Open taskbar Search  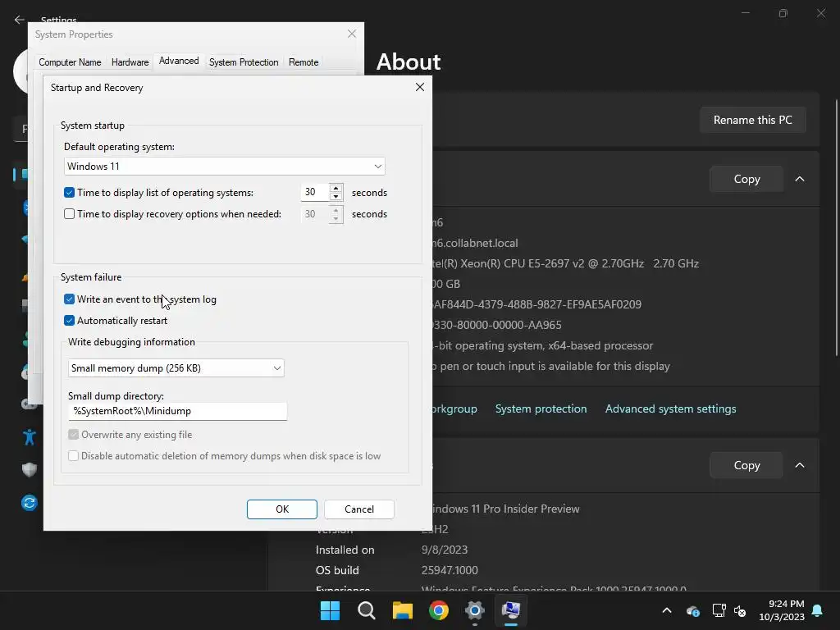(367, 610)
